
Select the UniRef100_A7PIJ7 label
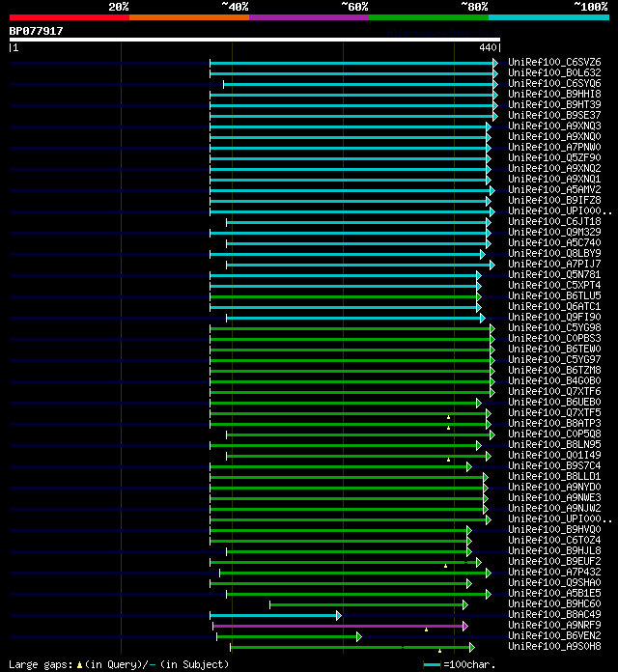tap(554, 264)
